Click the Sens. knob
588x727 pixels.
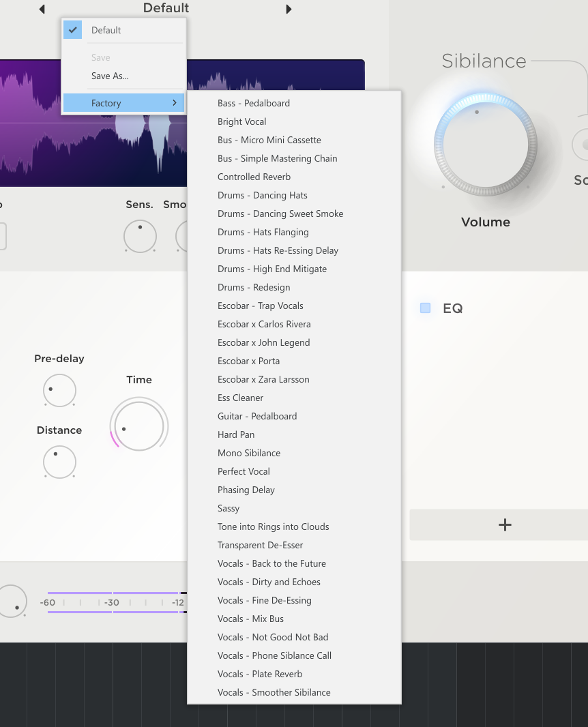click(140, 237)
